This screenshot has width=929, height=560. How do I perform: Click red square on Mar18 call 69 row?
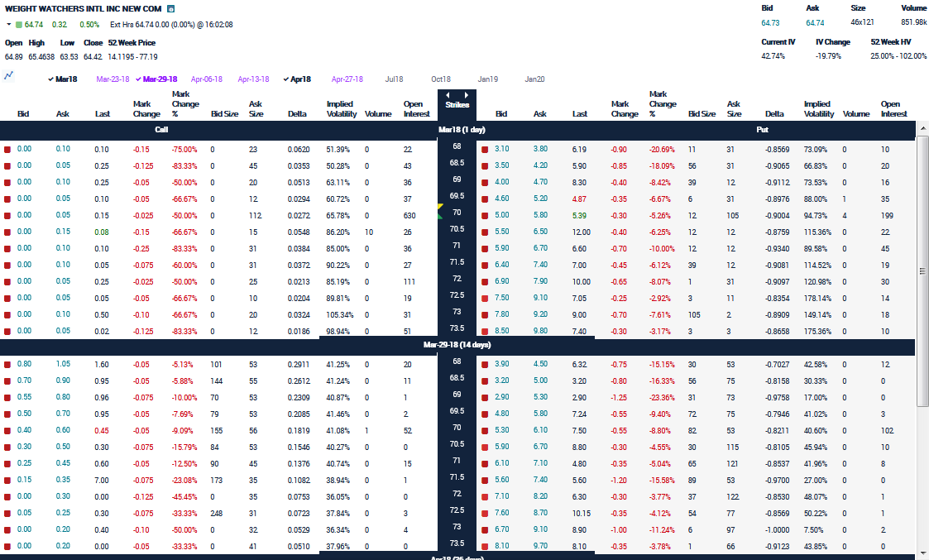point(7,183)
